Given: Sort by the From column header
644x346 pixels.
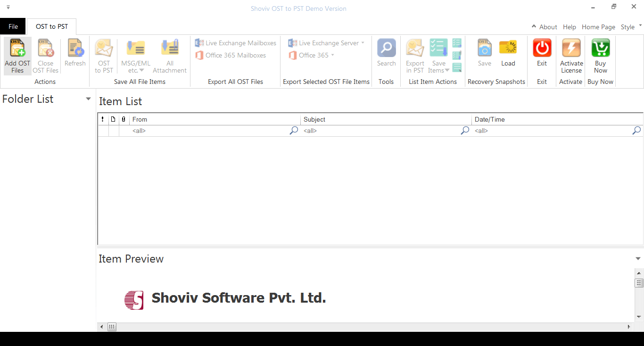Looking at the screenshot, I should [x=215, y=119].
